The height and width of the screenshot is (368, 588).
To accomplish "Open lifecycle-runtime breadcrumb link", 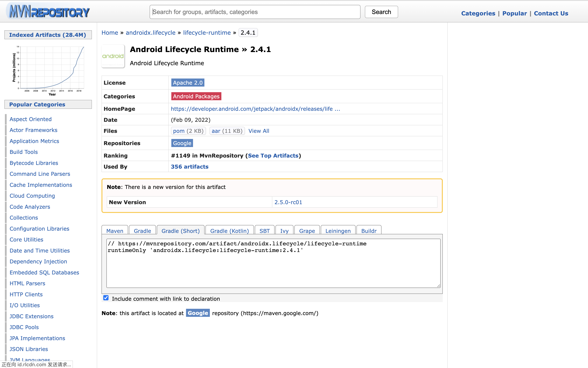I will click(207, 33).
